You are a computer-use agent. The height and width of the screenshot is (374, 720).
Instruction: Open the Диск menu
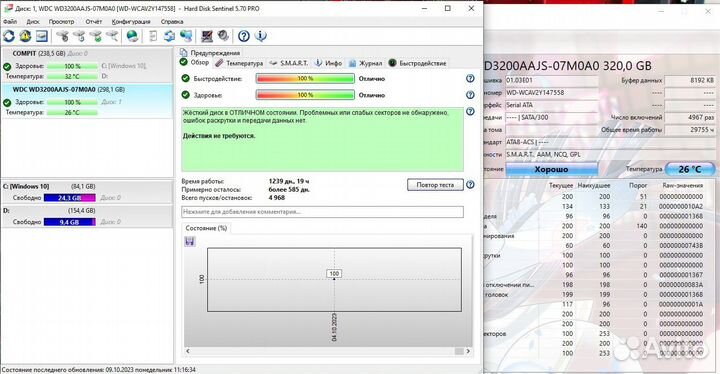pyautogui.click(x=33, y=22)
